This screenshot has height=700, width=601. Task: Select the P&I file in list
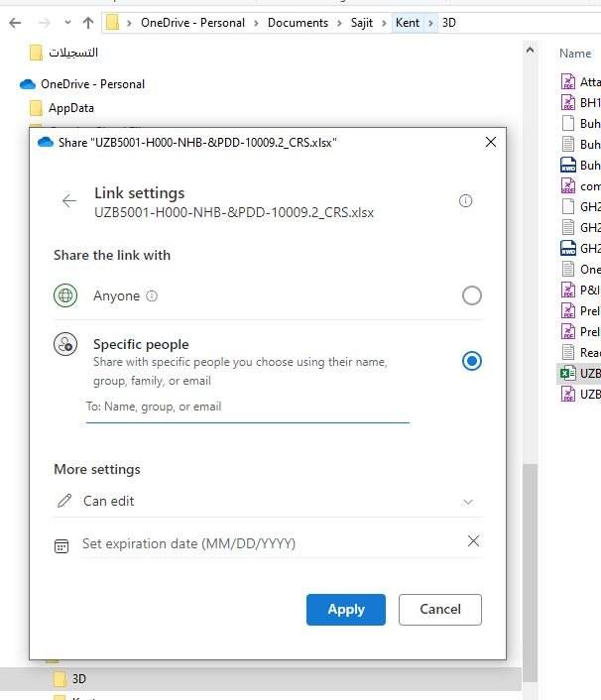580,291
